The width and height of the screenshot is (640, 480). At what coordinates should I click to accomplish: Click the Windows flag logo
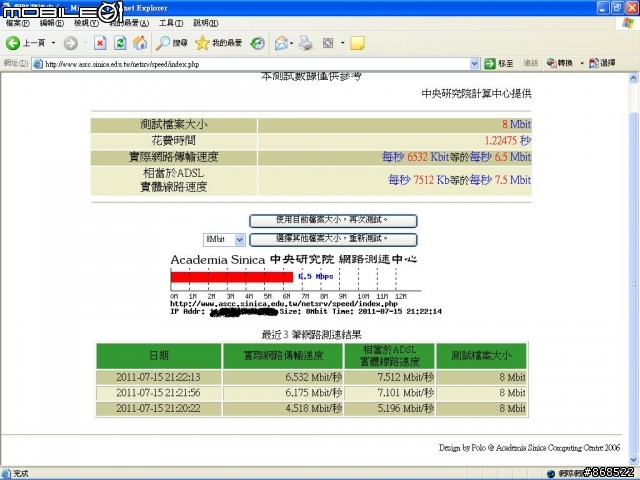(x=627, y=23)
